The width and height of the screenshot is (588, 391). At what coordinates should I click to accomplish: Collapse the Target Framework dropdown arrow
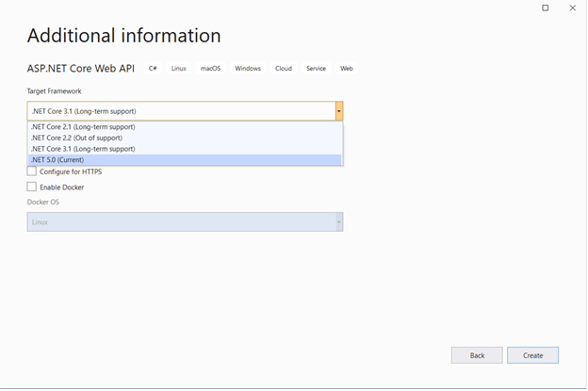tap(338, 111)
